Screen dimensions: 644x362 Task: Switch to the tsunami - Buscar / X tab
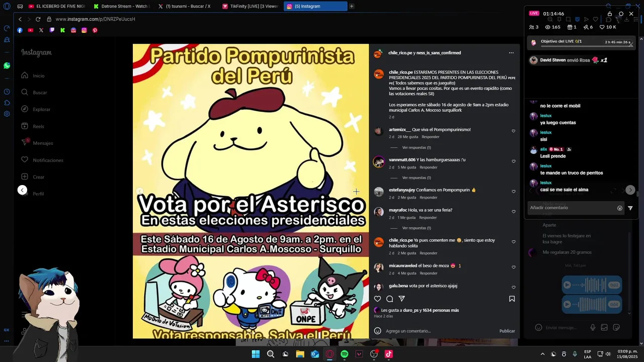(x=187, y=7)
